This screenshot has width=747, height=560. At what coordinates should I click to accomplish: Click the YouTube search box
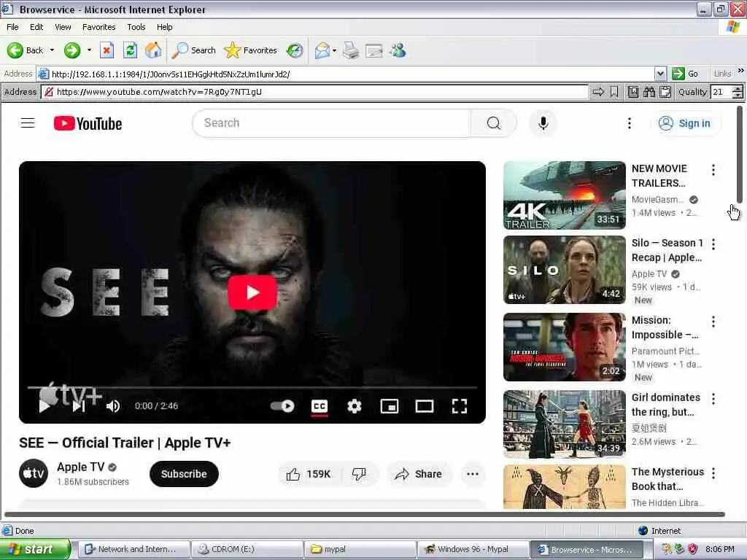tap(332, 122)
